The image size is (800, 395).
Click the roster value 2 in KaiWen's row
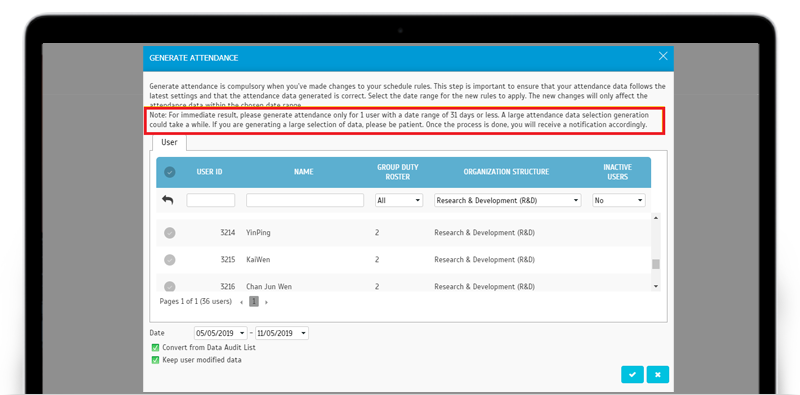377,260
